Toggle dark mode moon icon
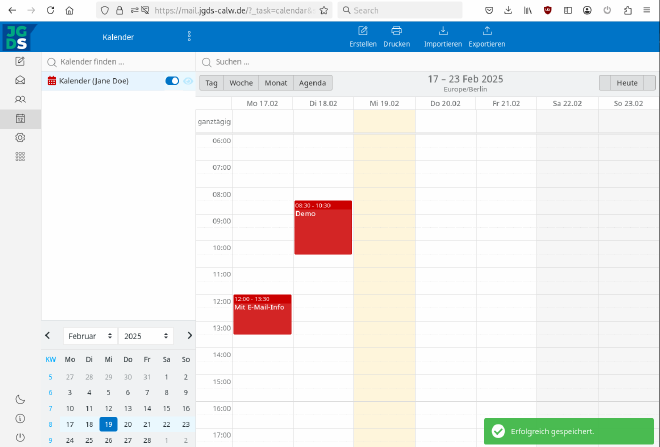660x447 pixels. pos(20,399)
